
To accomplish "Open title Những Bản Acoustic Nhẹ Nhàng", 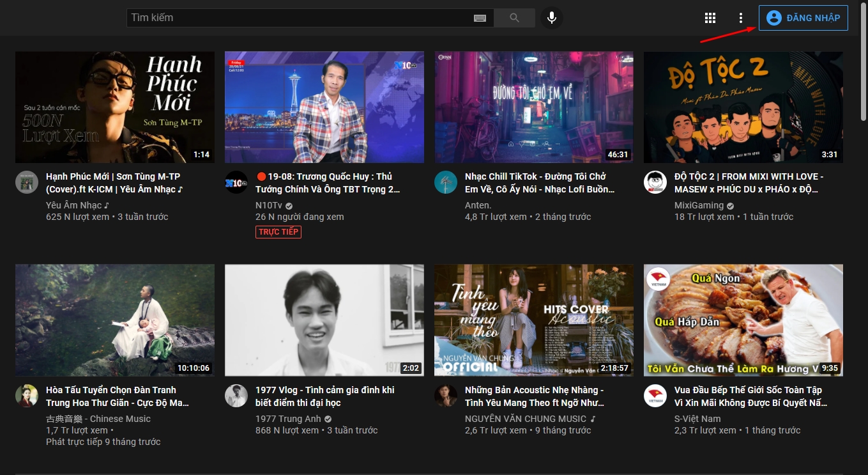I will [535, 396].
